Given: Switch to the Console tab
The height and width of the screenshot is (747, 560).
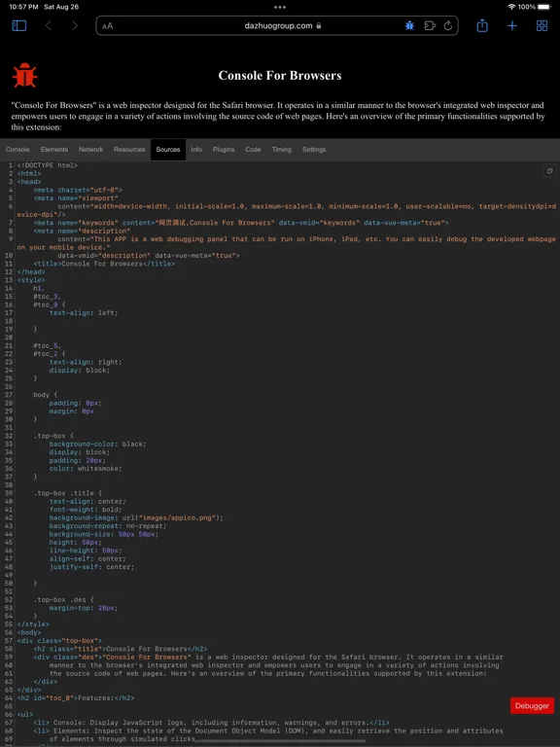Looking at the screenshot, I should click(x=17, y=150).
